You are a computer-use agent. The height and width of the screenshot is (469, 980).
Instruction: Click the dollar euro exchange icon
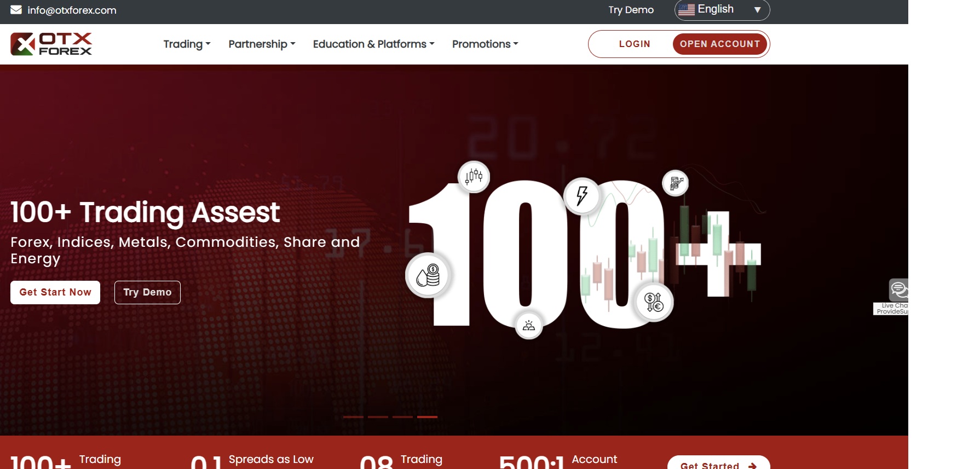(654, 302)
